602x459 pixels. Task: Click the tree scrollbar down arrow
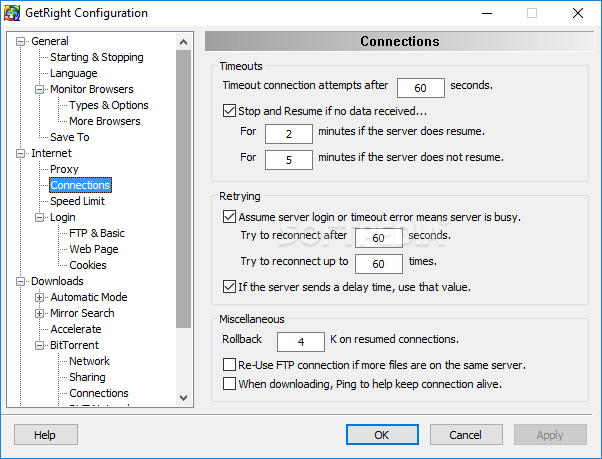pos(184,398)
